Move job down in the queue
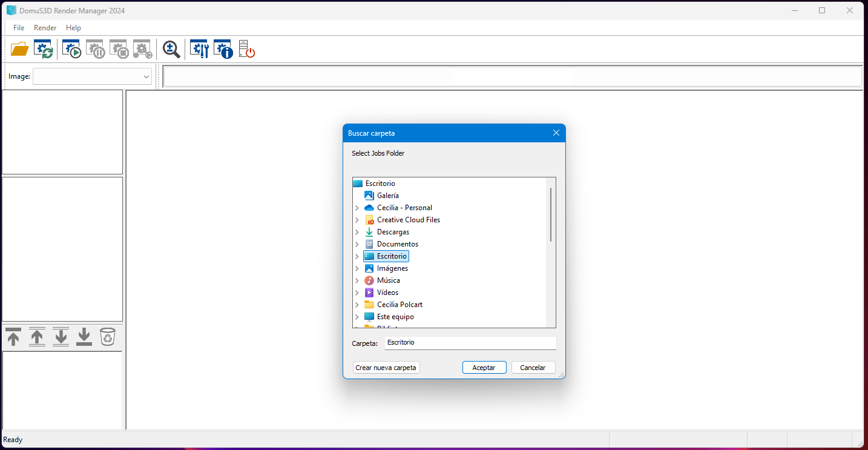The height and width of the screenshot is (450, 868). 61,337
